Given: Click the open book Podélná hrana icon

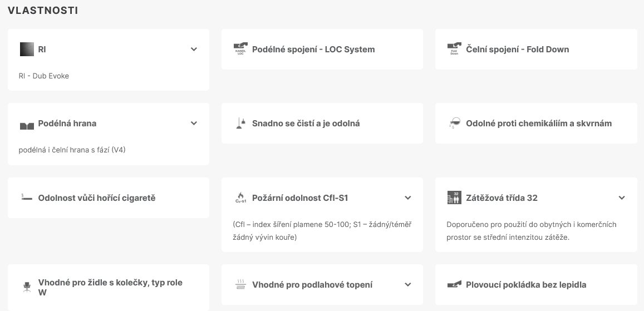Looking at the screenshot, I should [x=27, y=124].
